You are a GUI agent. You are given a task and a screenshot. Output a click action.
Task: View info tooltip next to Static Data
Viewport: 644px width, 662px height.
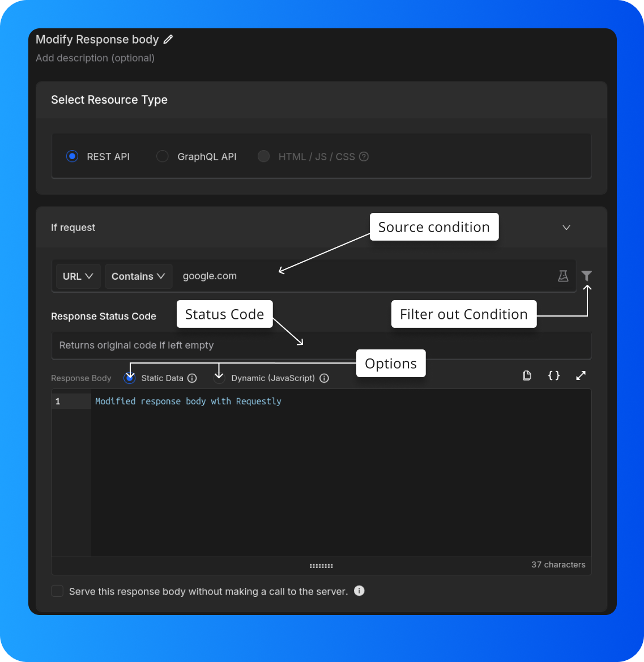pos(192,378)
